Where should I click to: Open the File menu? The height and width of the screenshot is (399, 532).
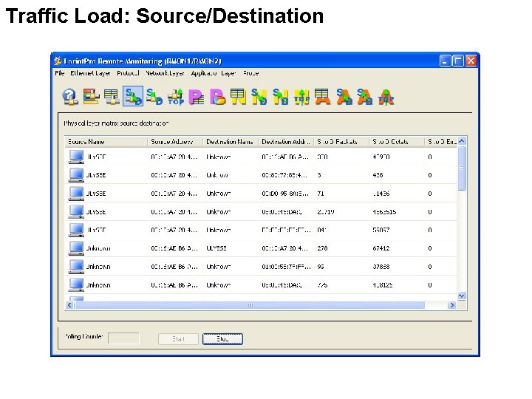click(59, 73)
